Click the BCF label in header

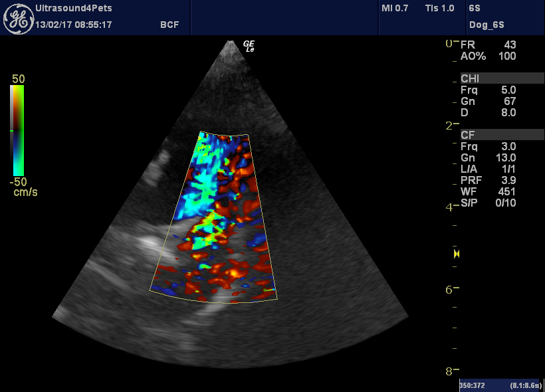[x=169, y=25]
